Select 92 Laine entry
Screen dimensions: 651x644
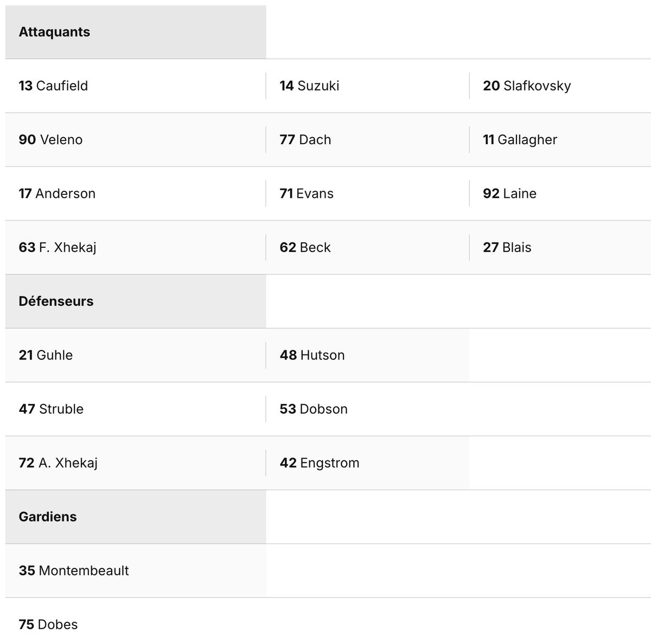[509, 194]
